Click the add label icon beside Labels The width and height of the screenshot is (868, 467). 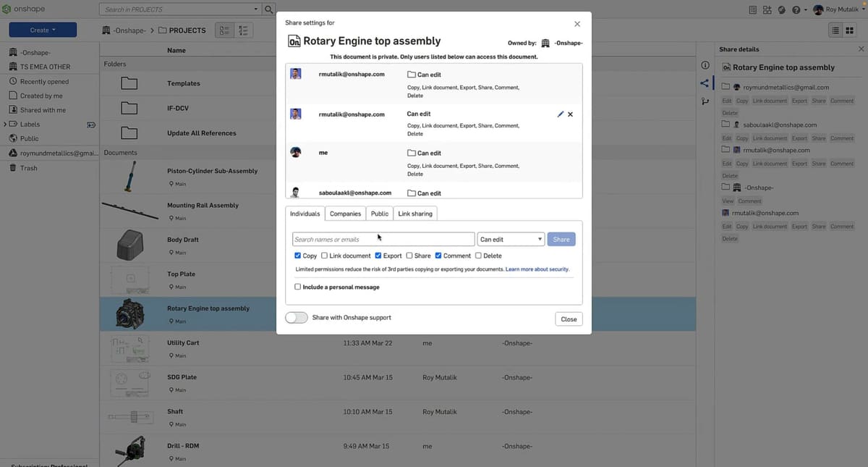coord(91,125)
